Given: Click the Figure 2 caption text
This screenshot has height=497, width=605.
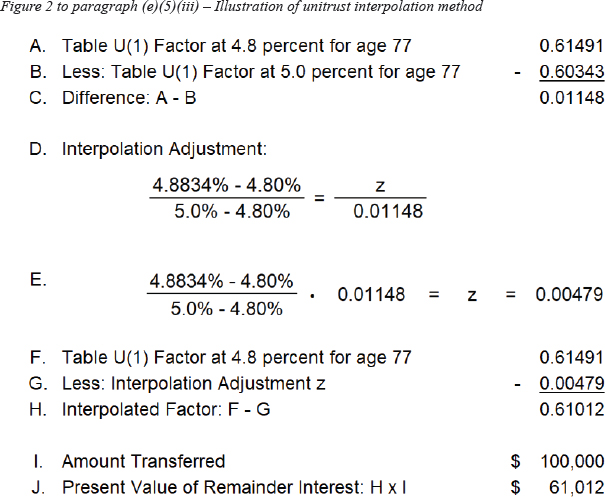Looking at the screenshot, I should click(x=240, y=8).
